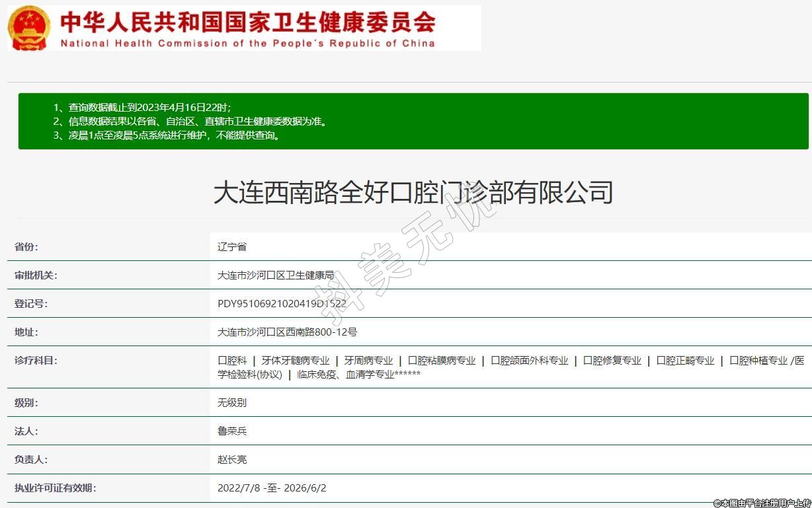812x508 pixels.
Task: Click the 审批机关 row label
Action: click(36, 275)
